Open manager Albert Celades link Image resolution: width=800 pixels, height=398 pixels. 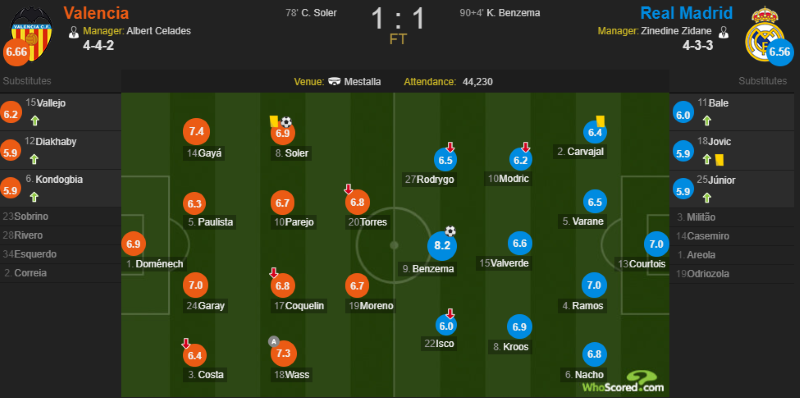click(159, 31)
